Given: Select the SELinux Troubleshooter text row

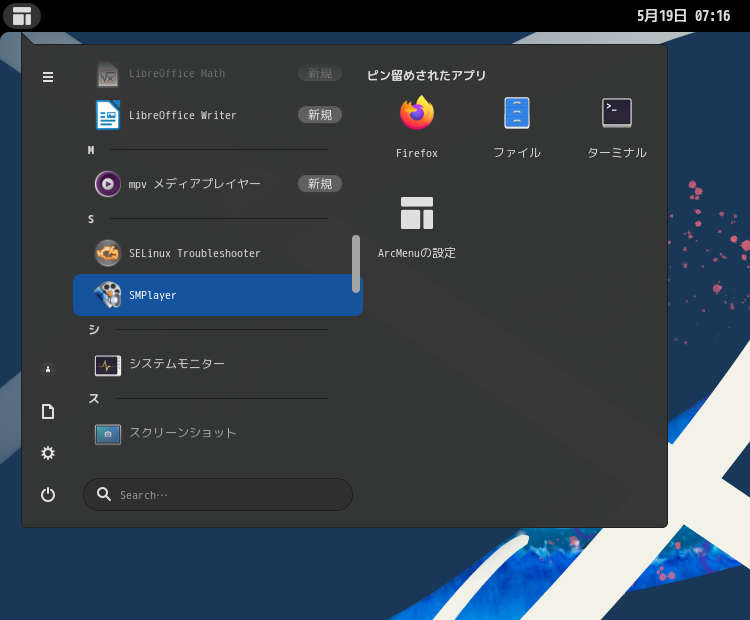Looking at the screenshot, I should [218, 253].
